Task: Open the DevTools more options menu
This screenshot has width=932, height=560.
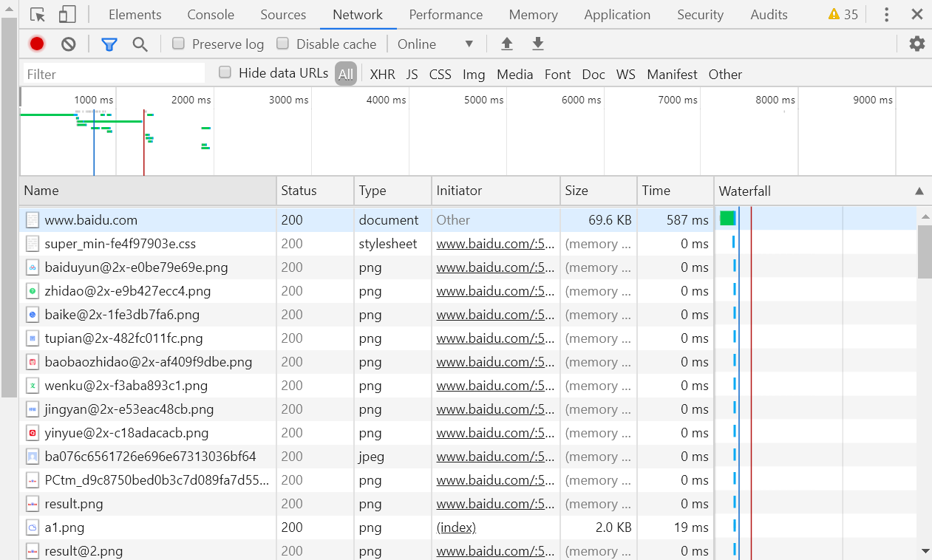Action: 886,14
